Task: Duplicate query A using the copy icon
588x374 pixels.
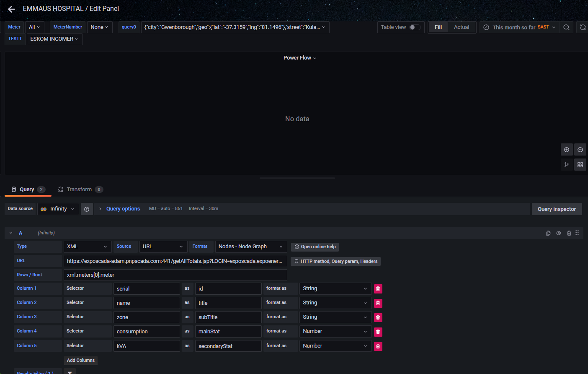Action: [548, 233]
